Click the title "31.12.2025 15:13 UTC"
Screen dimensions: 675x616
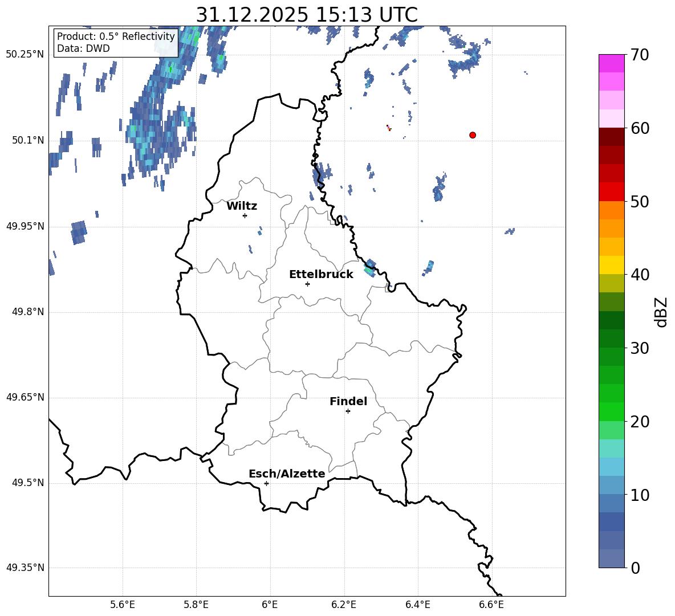tap(307, 15)
